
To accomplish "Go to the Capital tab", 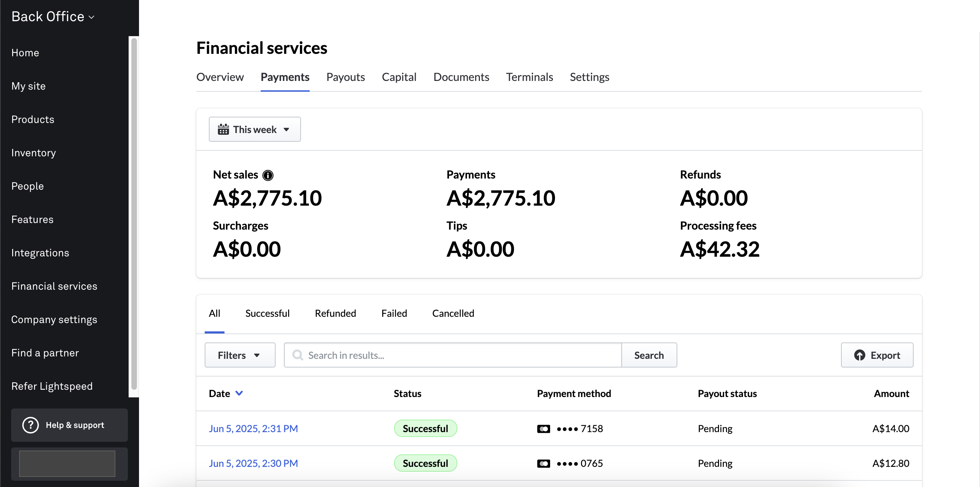I will click(399, 77).
